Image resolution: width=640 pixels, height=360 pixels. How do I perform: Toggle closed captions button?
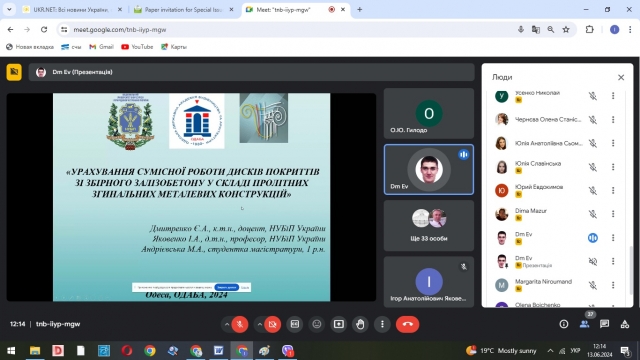click(295, 324)
